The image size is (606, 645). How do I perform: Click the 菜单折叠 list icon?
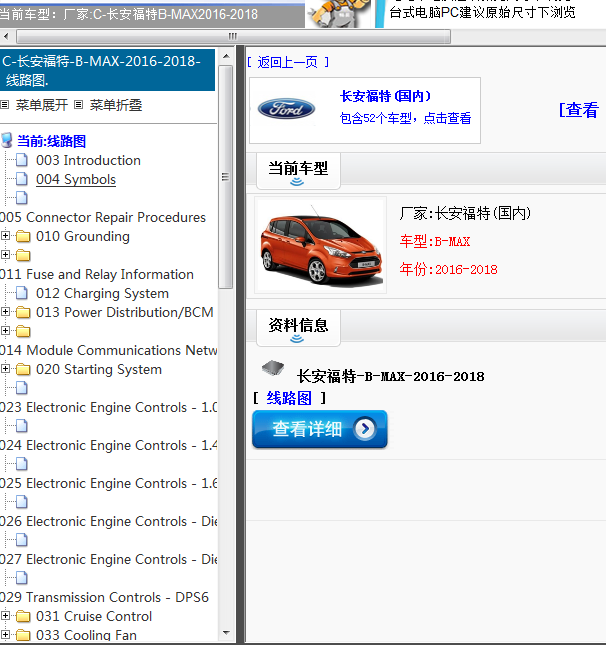(x=79, y=105)
